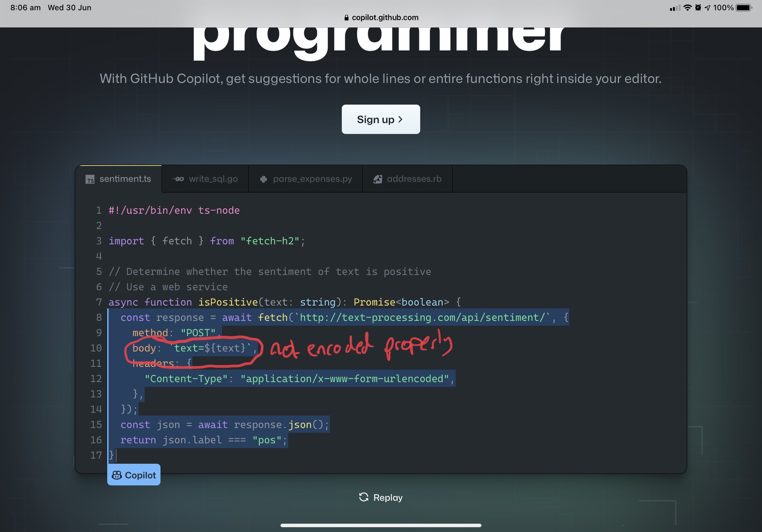Click the Go language icon on write_sql.go
Image resolution: width=762 pixels, height=532 pixels.
pos(179,179)
